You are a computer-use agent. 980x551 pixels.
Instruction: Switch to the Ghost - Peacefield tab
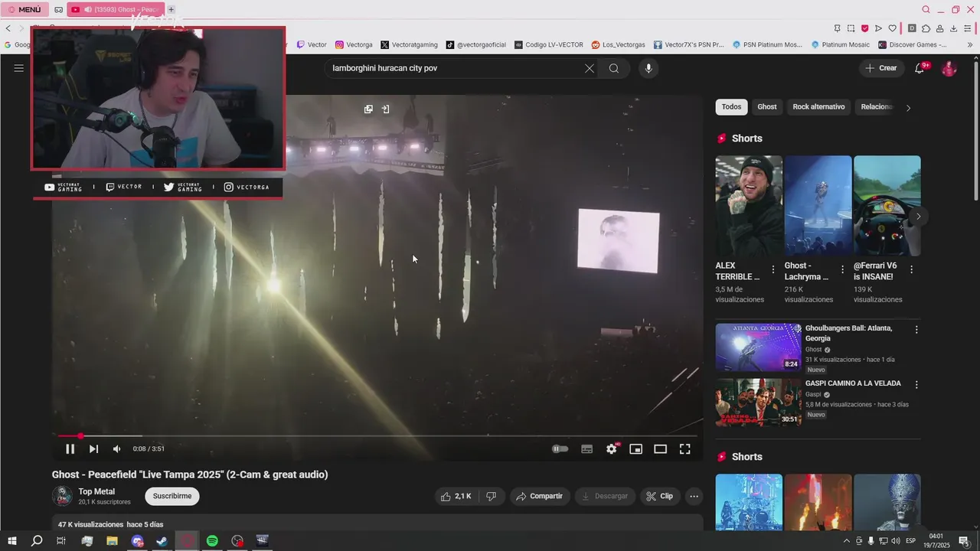pos(115,9)
